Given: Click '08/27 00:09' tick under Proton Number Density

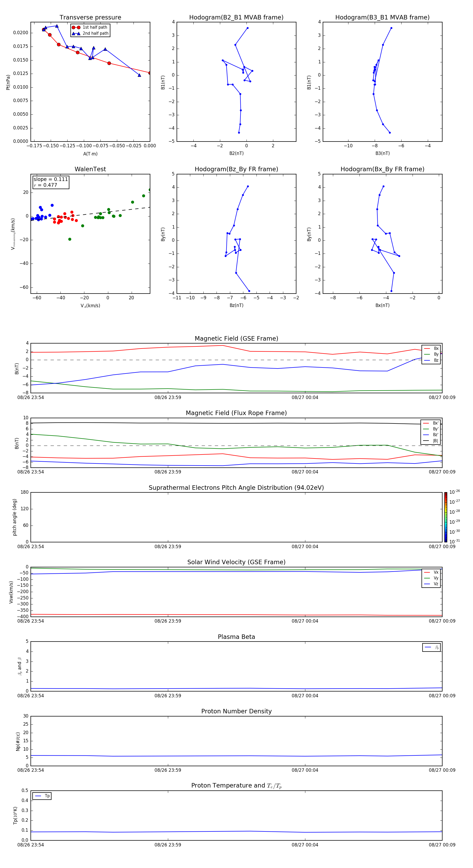Looking at the screenshot, I should tap(442, 770).
